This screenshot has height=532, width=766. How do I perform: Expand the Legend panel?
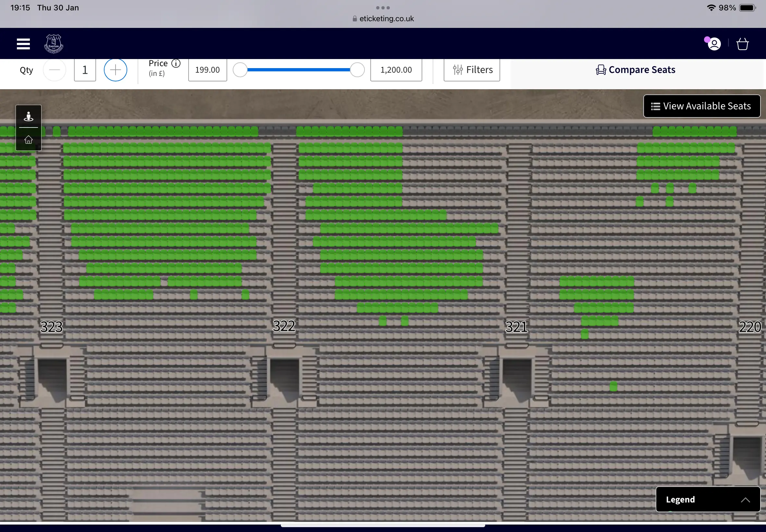pyautogui.click(x=708, y=499)
